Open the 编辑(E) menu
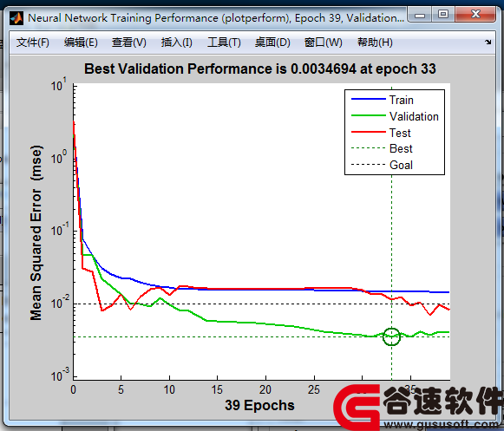The image size is (504, 431). pos(81,42)
